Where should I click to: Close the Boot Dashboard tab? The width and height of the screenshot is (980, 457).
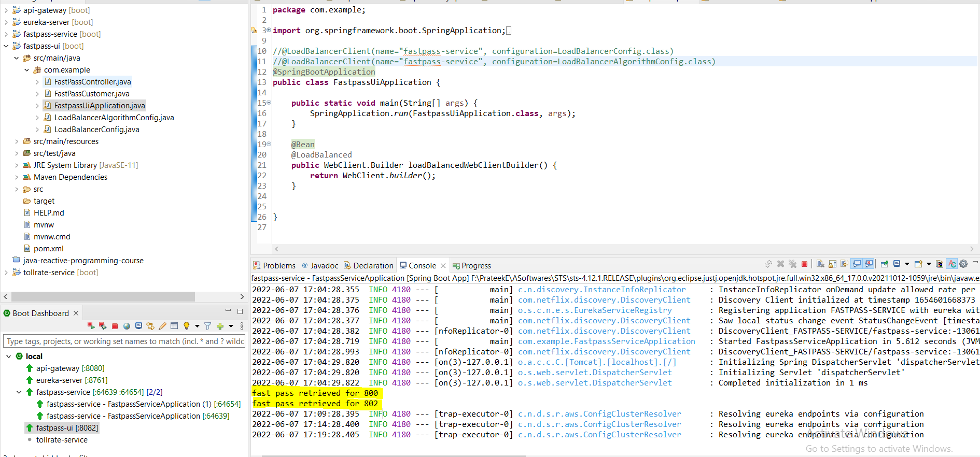pyautogui.click(x=76, y=313)
